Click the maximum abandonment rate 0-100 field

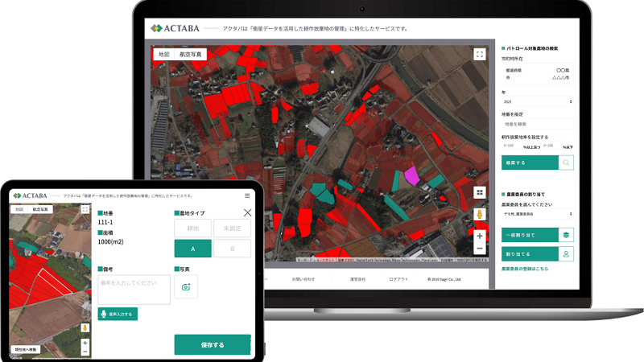[x=551, y=146]
